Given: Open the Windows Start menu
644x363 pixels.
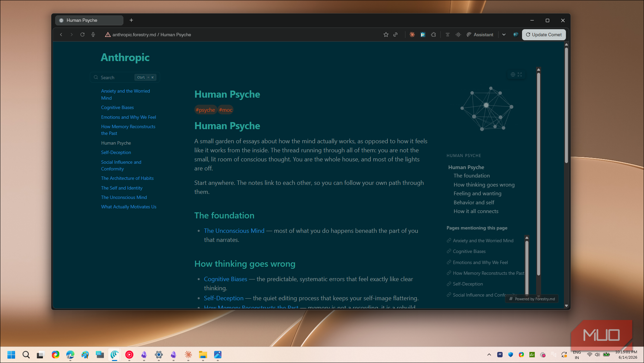Looking at the screenshot, I should (11, 355).
